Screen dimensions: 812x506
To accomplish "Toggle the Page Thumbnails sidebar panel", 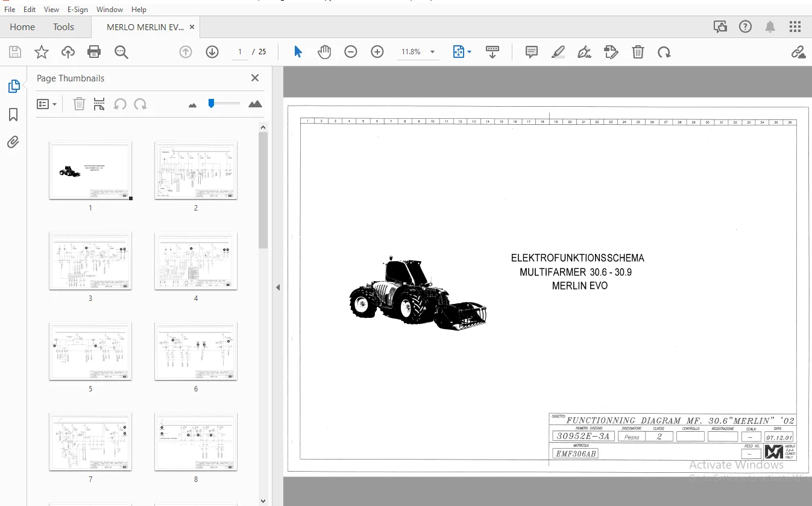I will (x=13, y=86).
